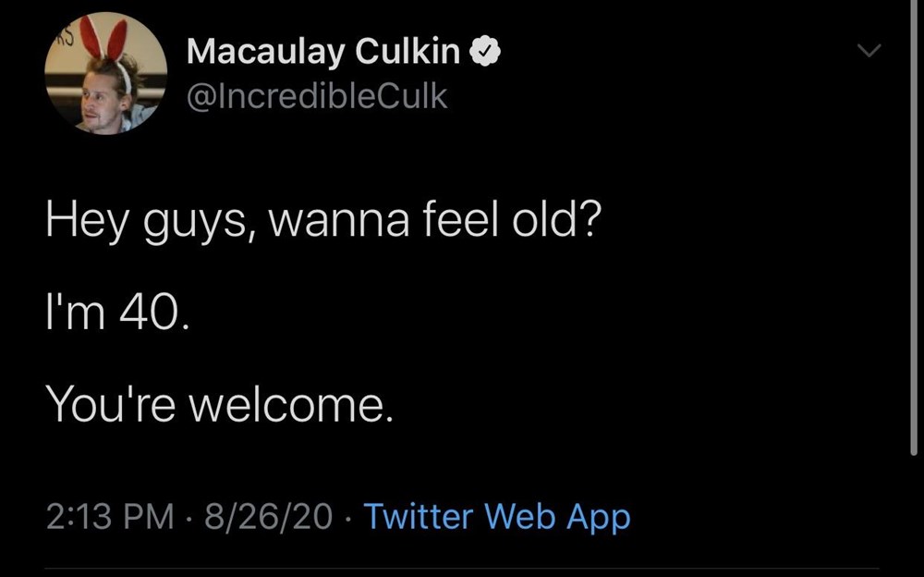Open the 2:13 PM timestamp
Viewport: 924px width, 577px height.
pyautogui.click(x=109, y=516)
